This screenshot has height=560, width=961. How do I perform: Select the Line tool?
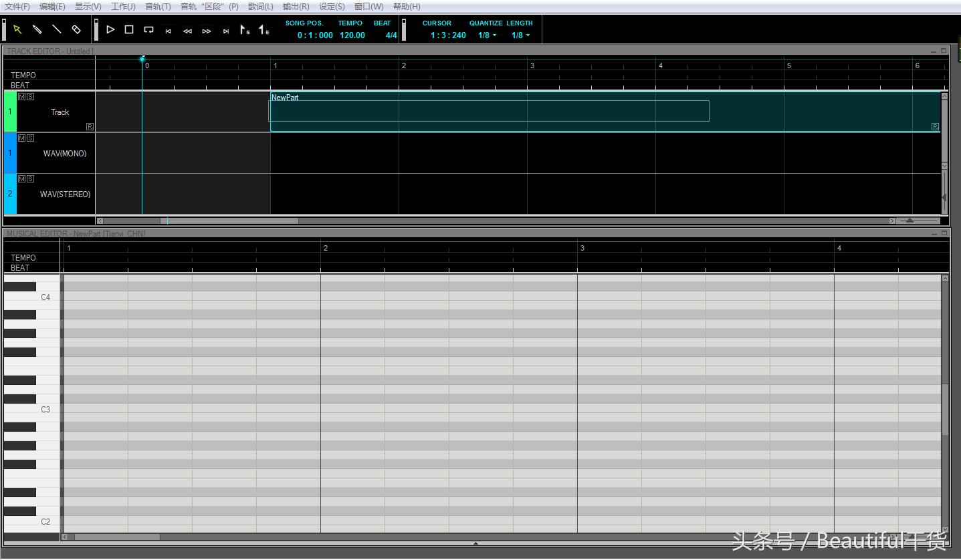click(57, 29)
